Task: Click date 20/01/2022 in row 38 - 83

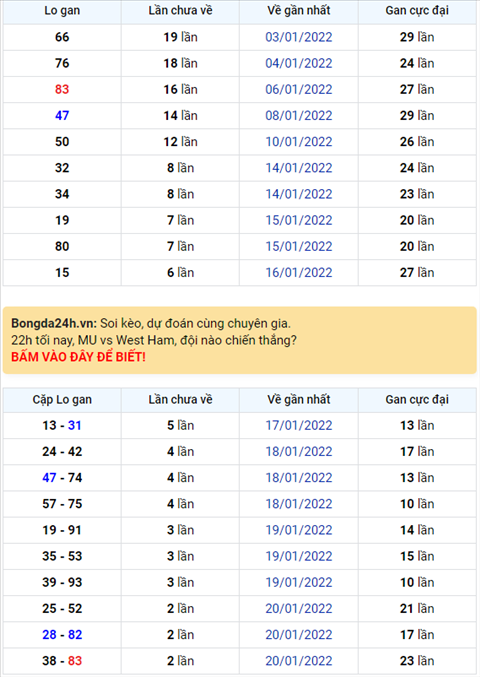Action: tap(299, 661)
